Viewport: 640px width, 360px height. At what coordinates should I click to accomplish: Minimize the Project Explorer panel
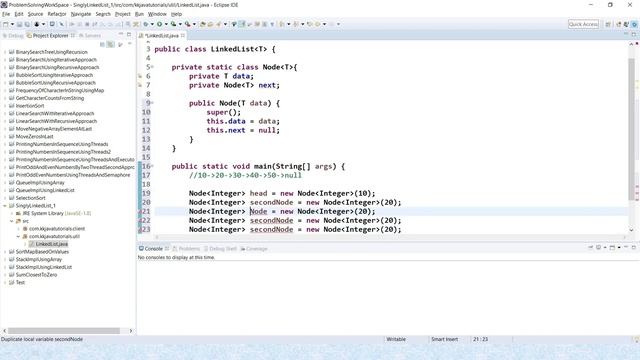(121, 35)
